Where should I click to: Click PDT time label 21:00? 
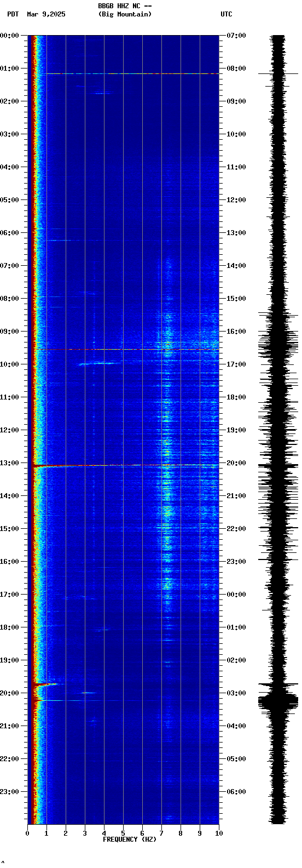(10, 726)
